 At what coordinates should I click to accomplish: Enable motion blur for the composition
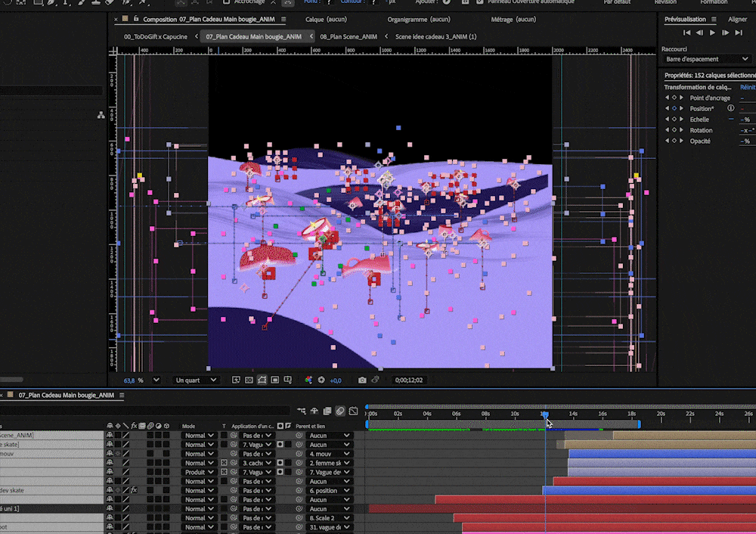coord(339,411)
